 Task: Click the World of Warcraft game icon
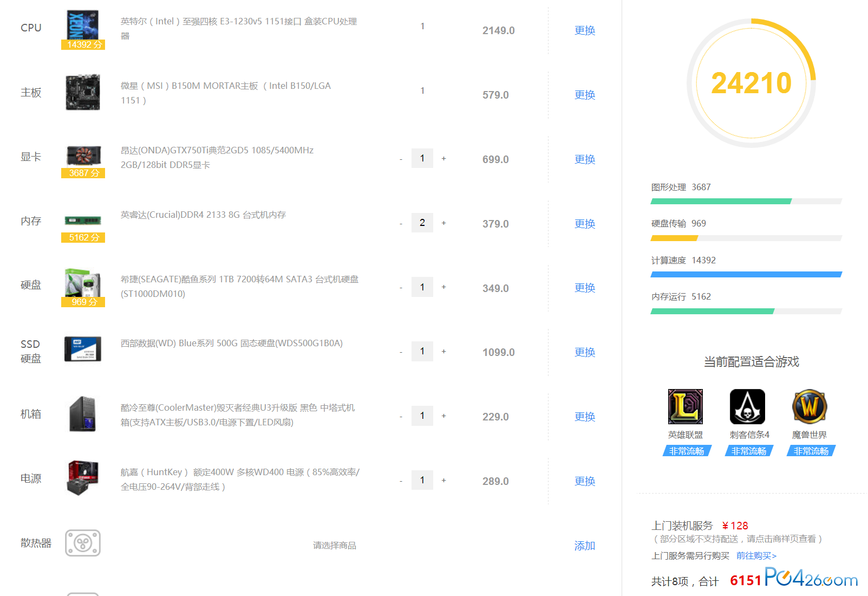click(810, 406)
